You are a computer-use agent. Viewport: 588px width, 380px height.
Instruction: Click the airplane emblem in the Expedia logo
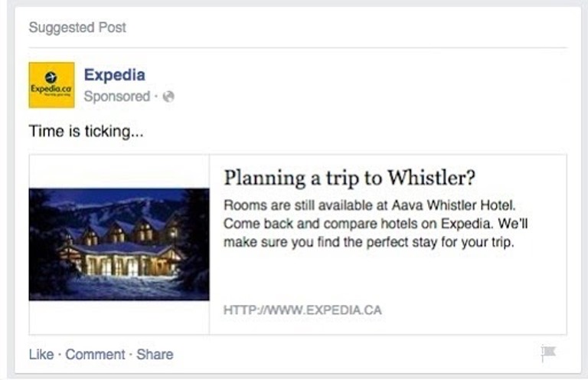coord(51,77)
